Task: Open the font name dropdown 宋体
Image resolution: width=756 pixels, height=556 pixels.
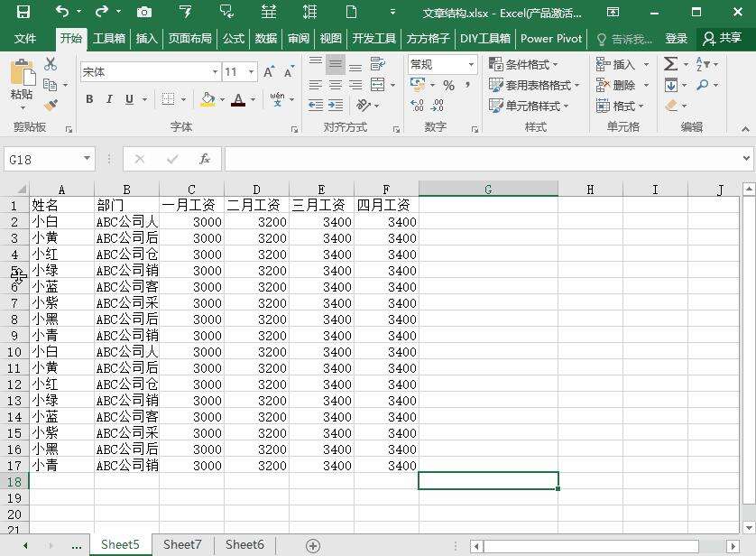Action: coord(215,71)
